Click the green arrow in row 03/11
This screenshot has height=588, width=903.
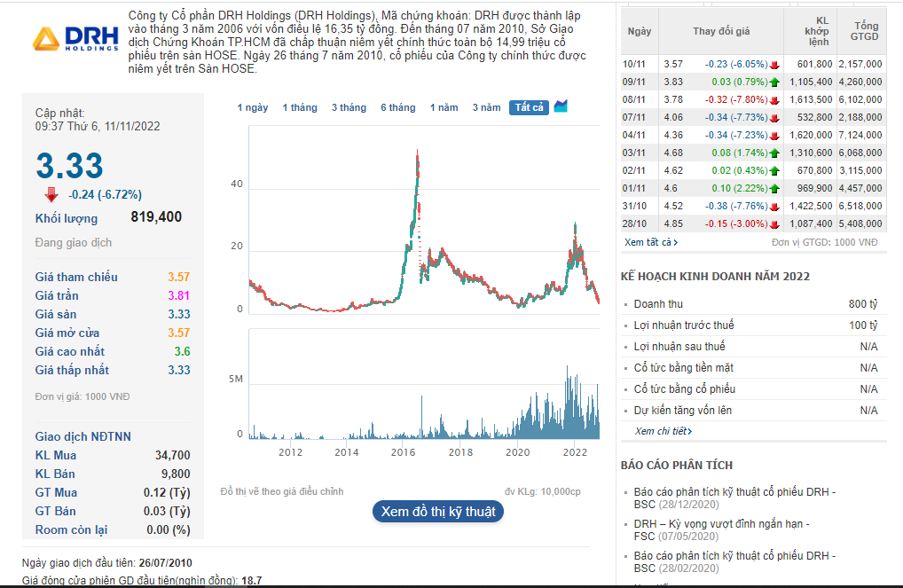(774, 153)
